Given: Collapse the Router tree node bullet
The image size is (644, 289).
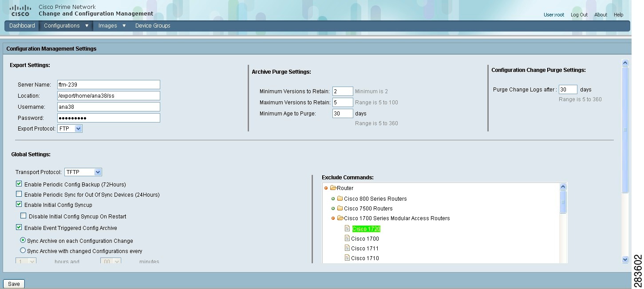Looking at the screenshot, I should point(326,188).
